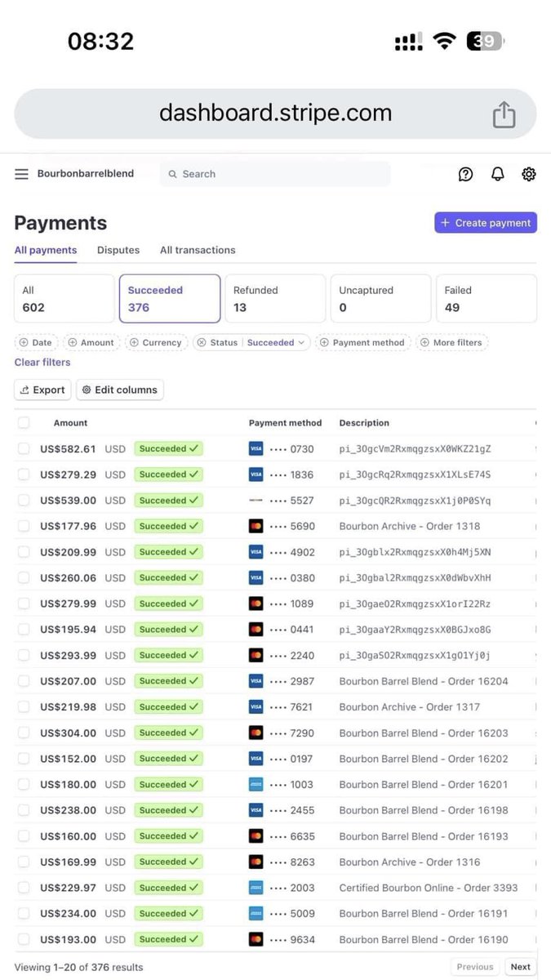Image resolution: width=551 pixels, height=980 pixels.
Task: Select the US$209.99 payment checkbox
Action: pyautogui.click(x=24, y=552)
